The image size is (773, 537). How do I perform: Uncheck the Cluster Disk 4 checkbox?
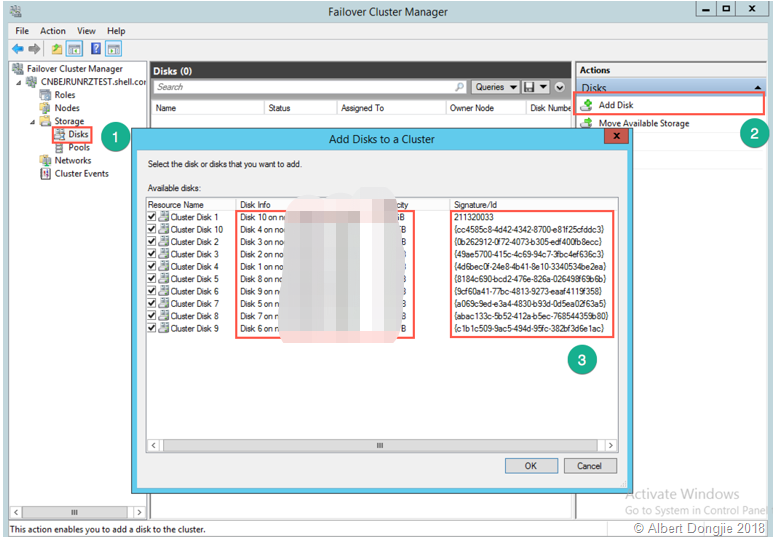click(152, 266)
